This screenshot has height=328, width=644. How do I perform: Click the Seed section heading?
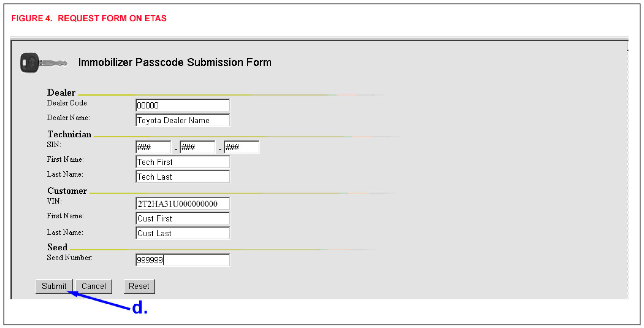[x=57, y=247]
